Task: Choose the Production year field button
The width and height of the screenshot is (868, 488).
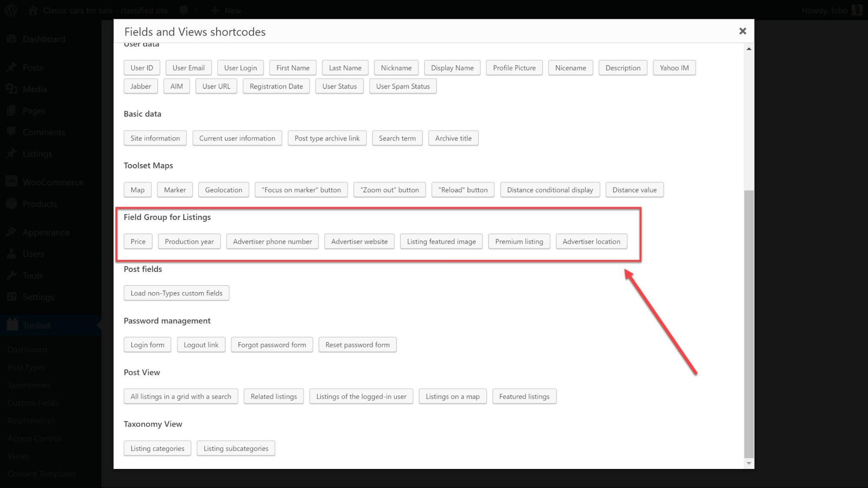Action: (x=189, y=242)
